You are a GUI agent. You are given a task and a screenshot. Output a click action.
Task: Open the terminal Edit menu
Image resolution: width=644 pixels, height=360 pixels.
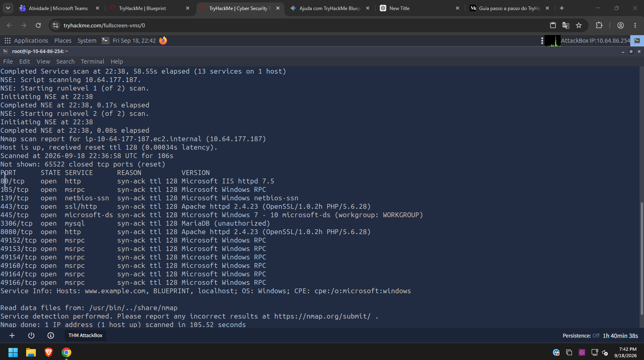tap(25, 62)
